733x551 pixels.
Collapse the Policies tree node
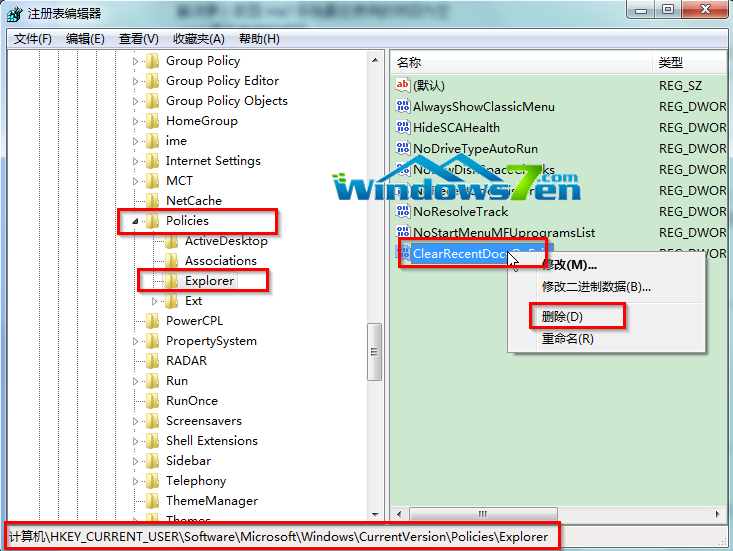[x=135, y=221]
